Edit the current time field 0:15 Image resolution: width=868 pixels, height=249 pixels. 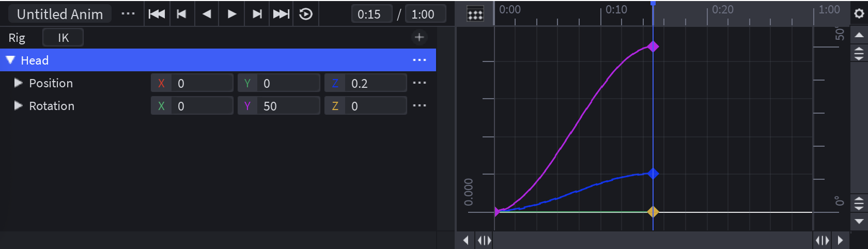click(371, 14)
